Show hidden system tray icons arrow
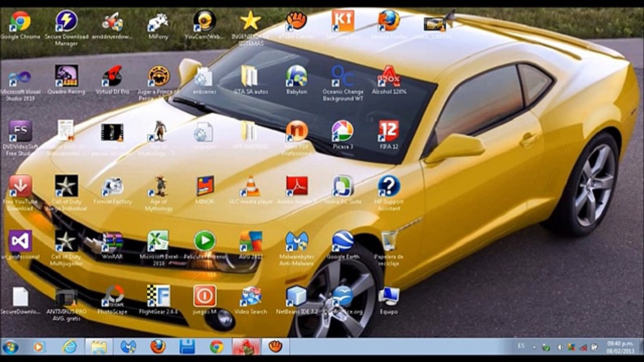644x362 pixels. pyautogui.click(x=534, y=347)
